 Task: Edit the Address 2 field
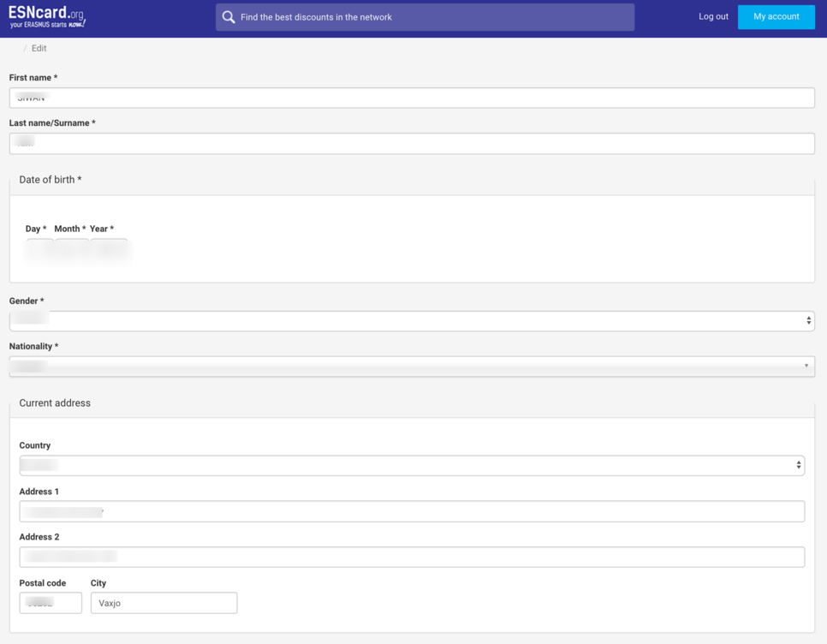(412, 557)
